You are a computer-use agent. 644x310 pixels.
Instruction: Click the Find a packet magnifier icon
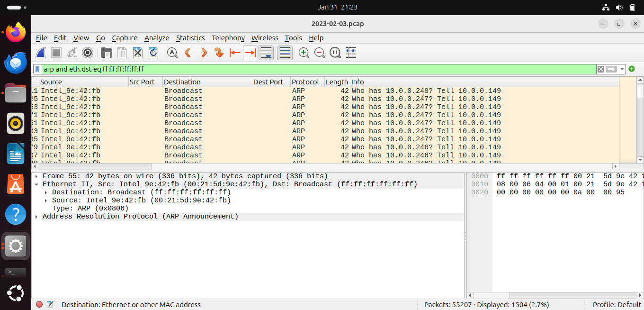pyautogui.click(x=172, y=53)
